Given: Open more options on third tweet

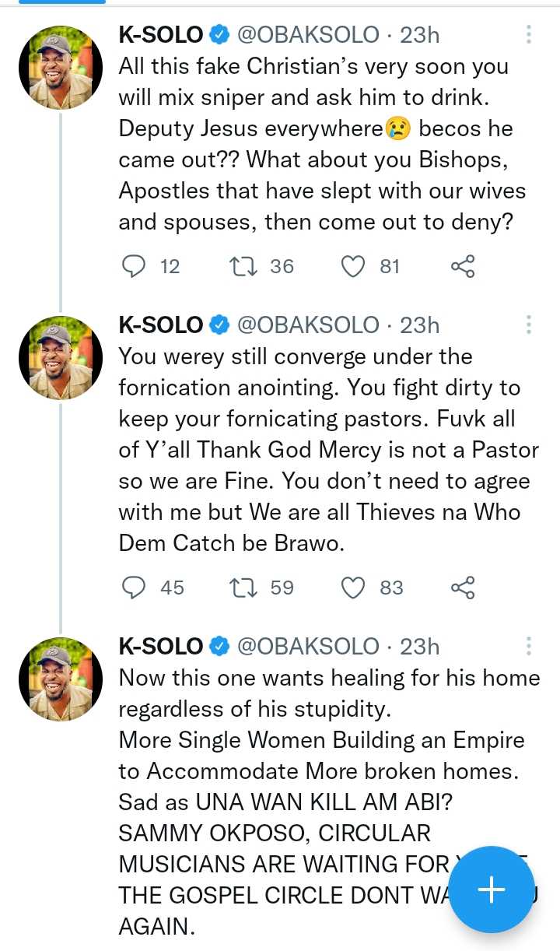Looking at the screenshot, I should click(x=529, y=646).
